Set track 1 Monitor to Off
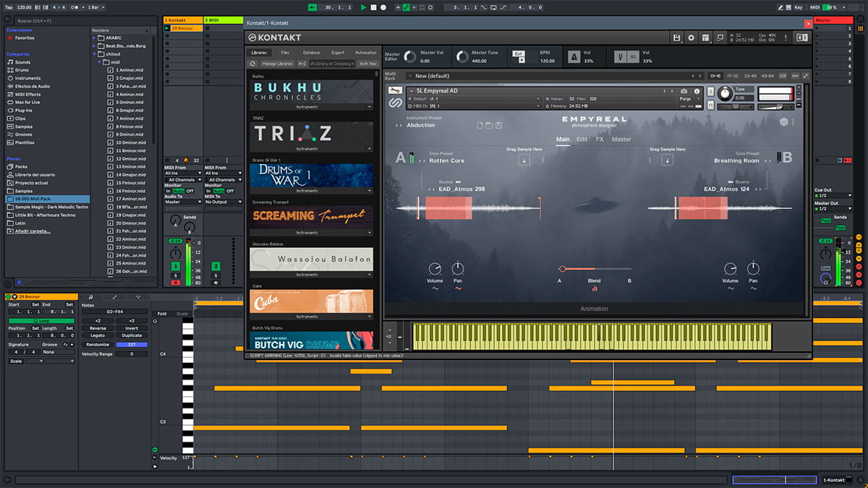The width and height of the screenshot is (868, 488). (x=190, y=191)
